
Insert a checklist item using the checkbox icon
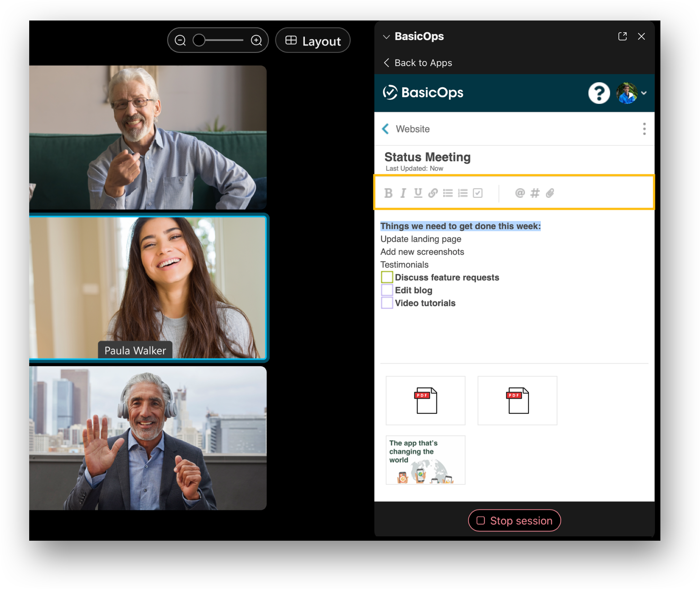tap(478, 193)
